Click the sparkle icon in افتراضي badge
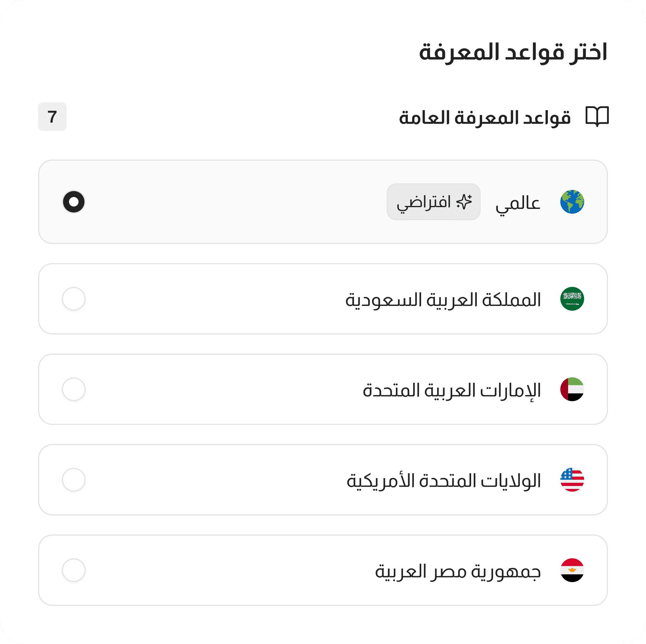Screen dimensions: 646x644 464,202
